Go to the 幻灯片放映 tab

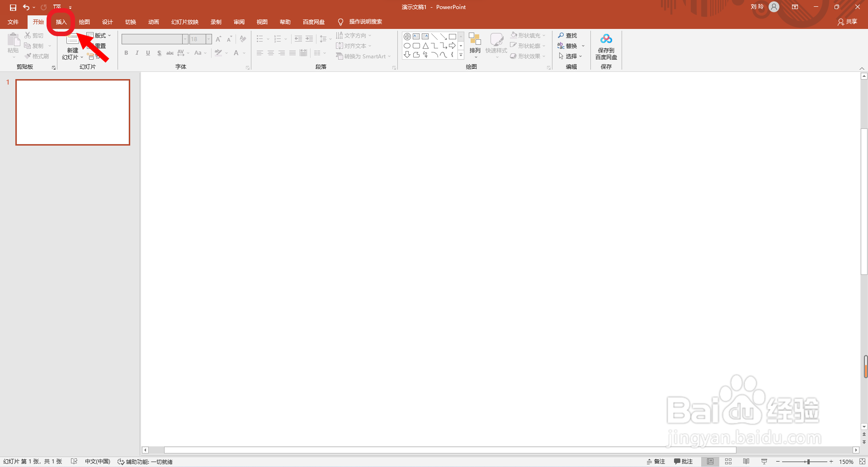coord(185,22)
